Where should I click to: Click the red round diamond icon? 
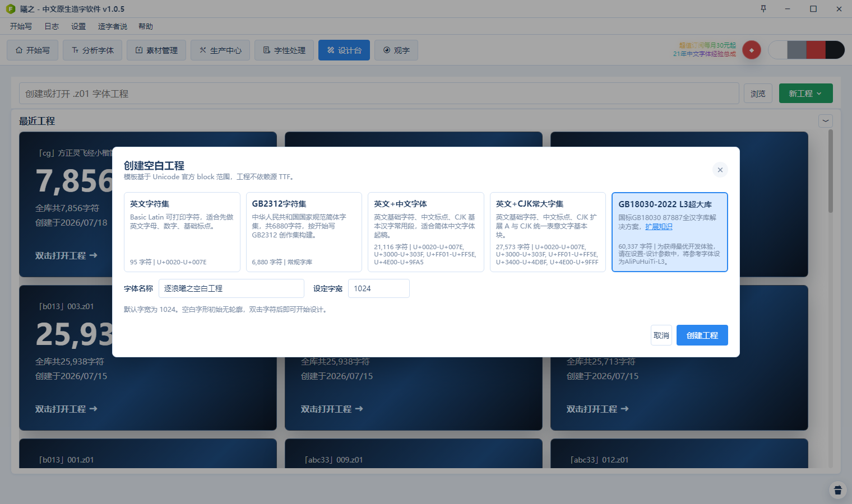(752, 50)
